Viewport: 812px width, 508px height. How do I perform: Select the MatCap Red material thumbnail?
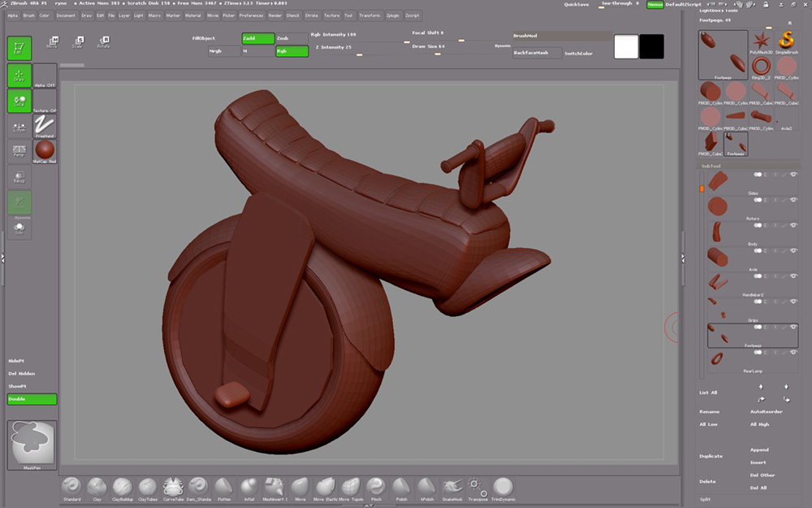[x=45, y=150]
